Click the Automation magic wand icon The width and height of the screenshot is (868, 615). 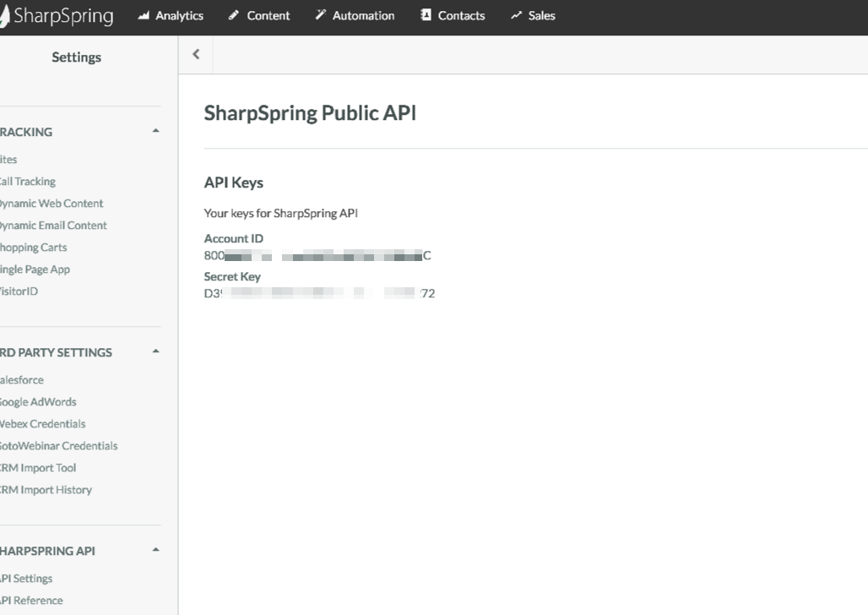321,15
